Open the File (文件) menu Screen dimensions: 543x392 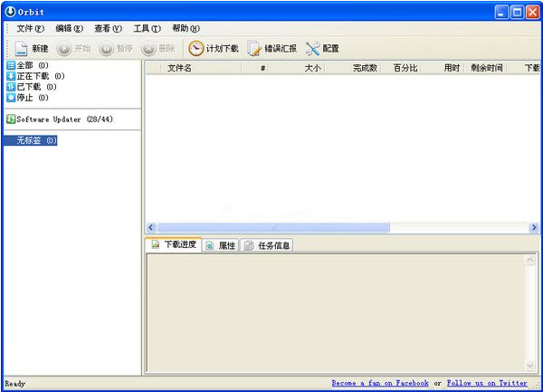point(30,28)
